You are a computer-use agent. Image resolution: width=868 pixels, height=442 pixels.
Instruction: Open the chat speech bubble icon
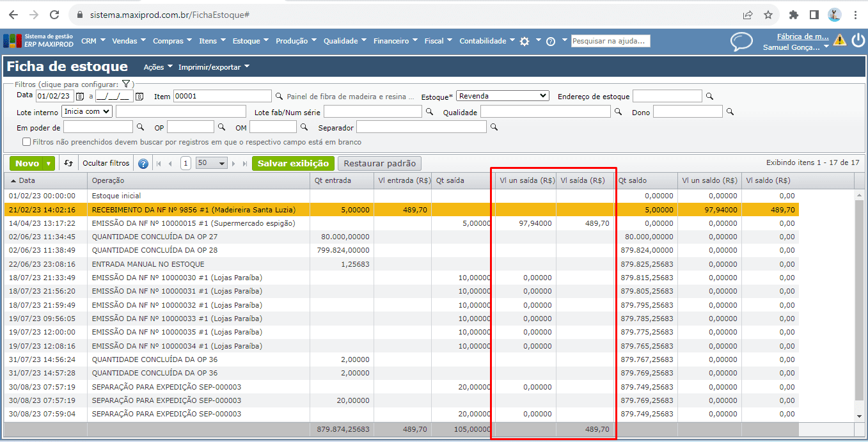pyautogui.click(x=741, y=42)
